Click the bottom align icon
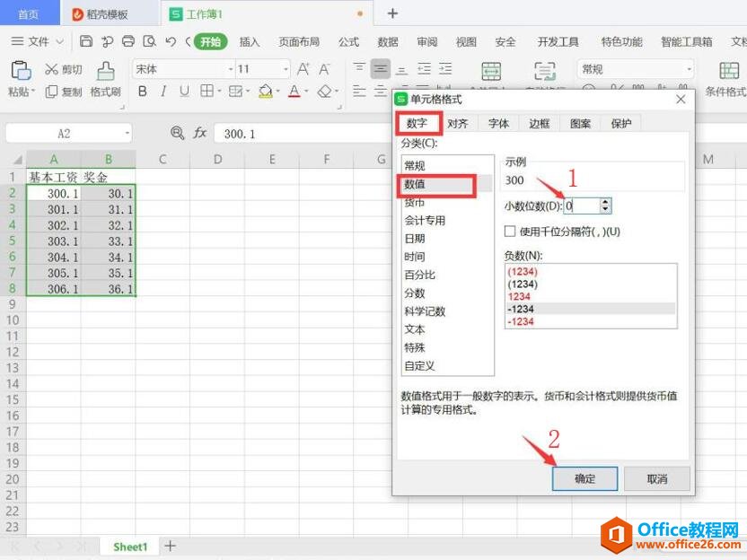The image size is (747, 560). pos(401,71)
